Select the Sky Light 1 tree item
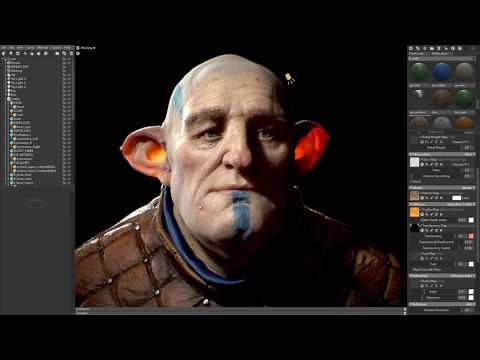 pyautogui.click(x=18, y=79)
